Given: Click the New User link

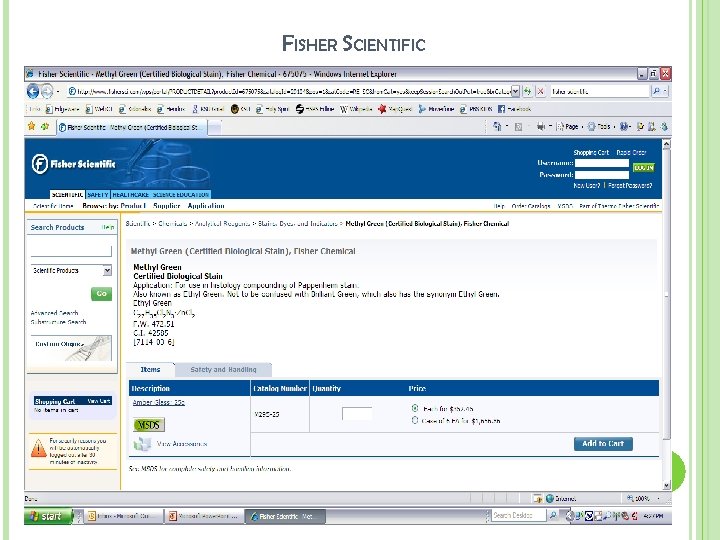Looking at the screenshot, I should 586,186.
